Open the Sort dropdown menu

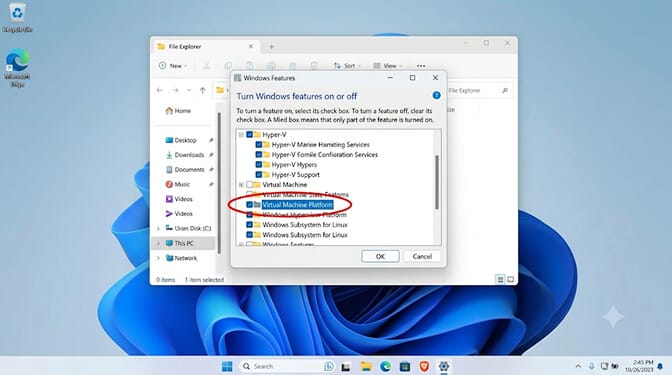coord(347,66)
